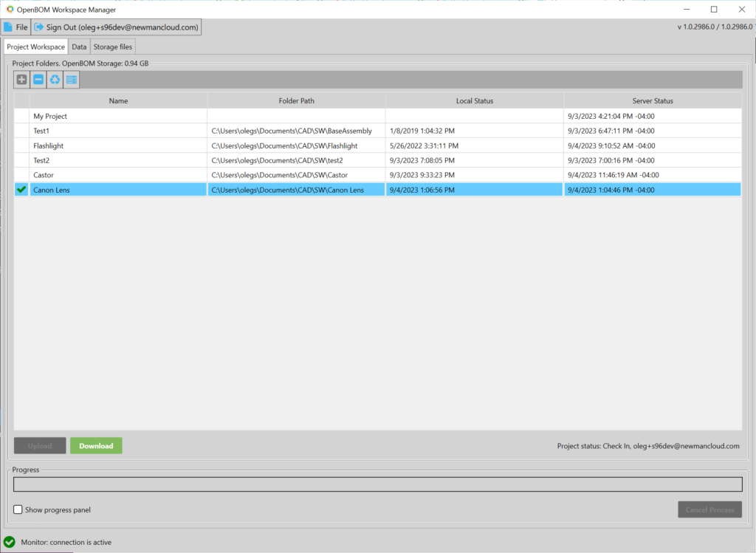Select the Test2 project name

[x=41, y=160]
